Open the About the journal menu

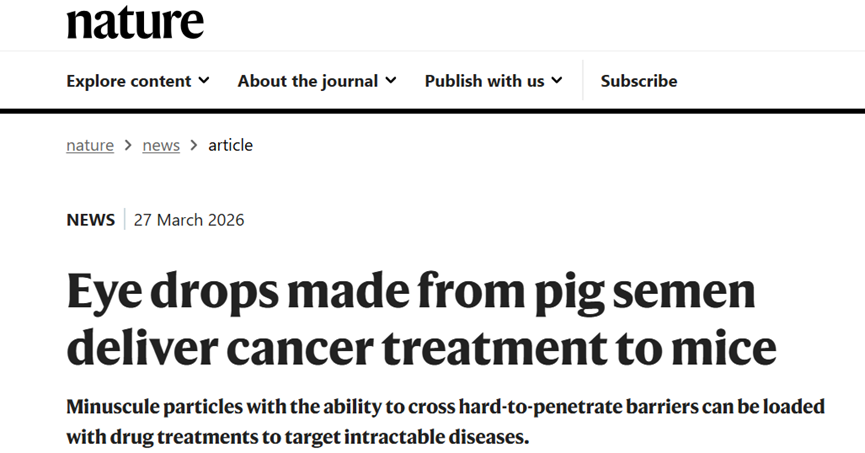(x=307, y=81)
